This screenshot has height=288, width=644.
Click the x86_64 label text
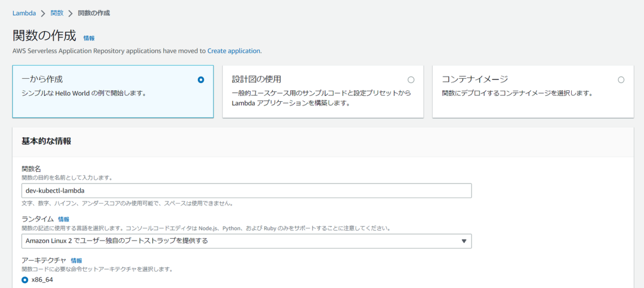(x=42, y=280)
